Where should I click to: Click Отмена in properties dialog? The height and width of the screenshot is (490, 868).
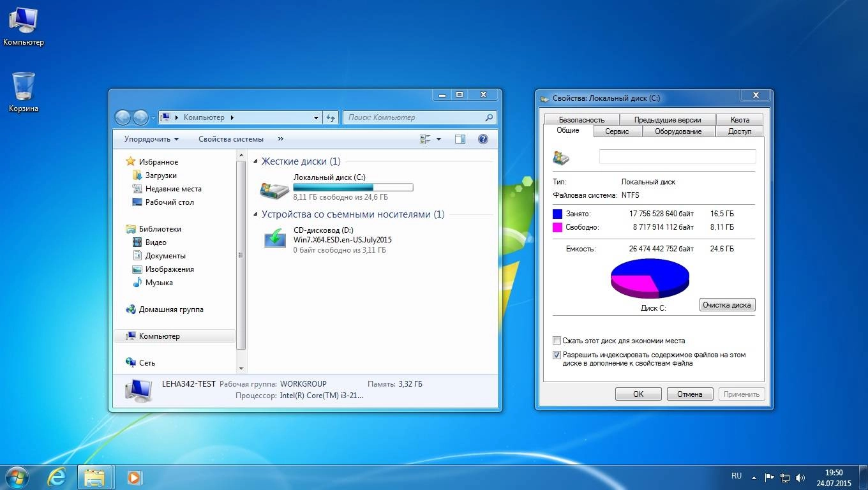click(x=690, y=394)
